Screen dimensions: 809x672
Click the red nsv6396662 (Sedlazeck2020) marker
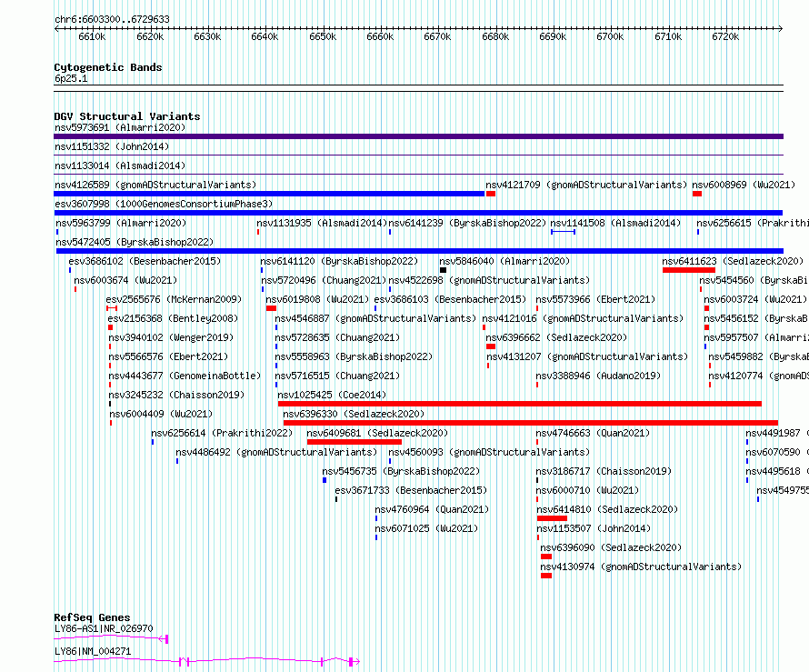point(491,346)
